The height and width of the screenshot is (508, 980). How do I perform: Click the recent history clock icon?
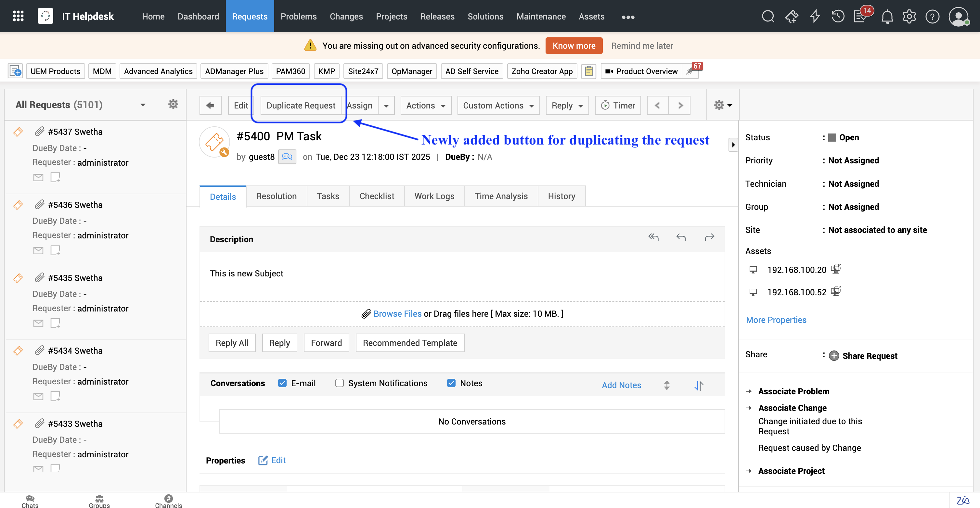click(837, 16)
